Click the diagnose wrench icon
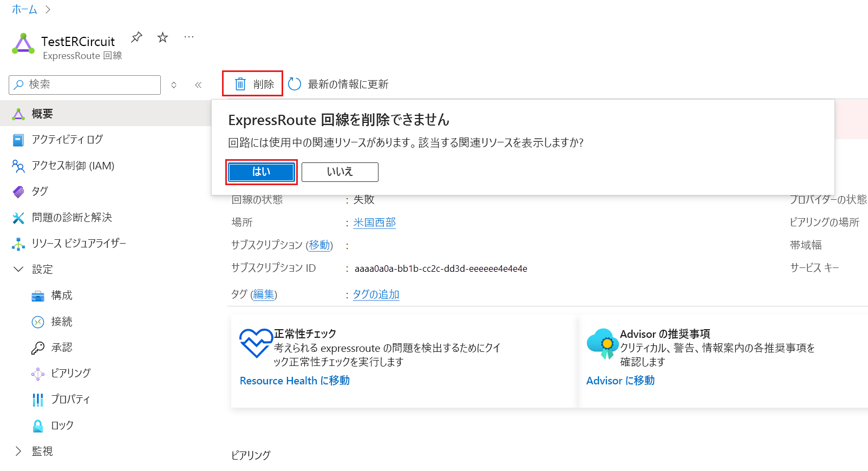Screen dimensions: 868x471 18,218
